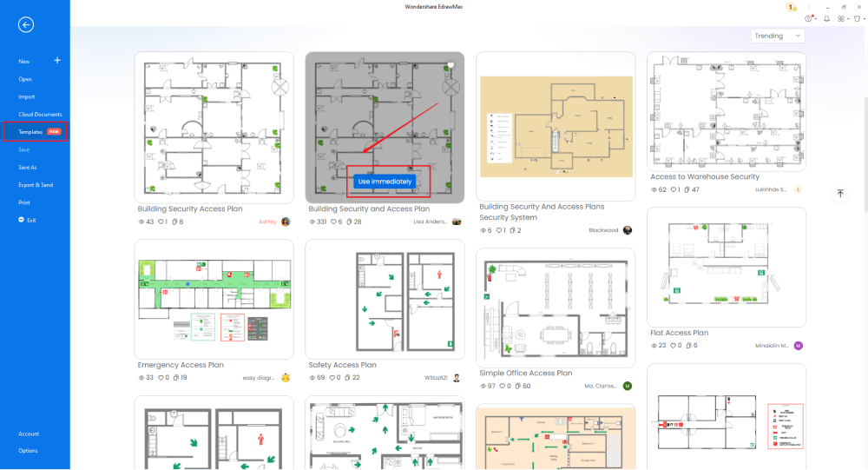
Task: Open the Trending sort dropdown
Action: point(778,36)
